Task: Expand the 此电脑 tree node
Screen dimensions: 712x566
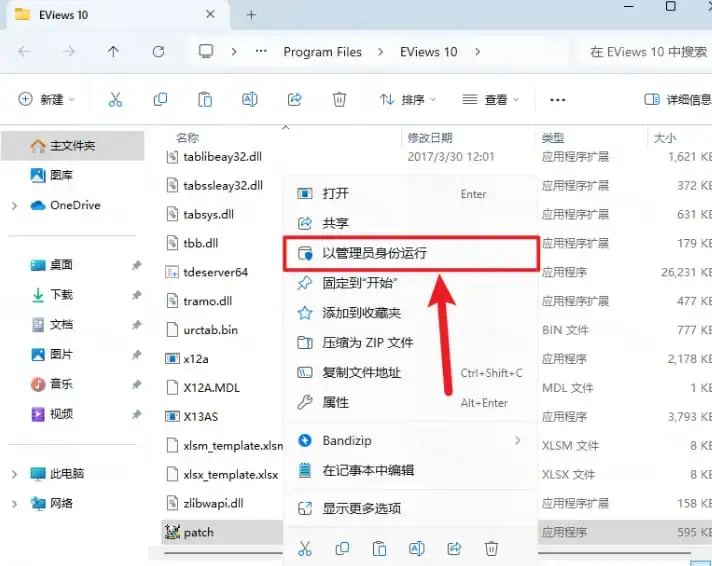Action: 15,474
